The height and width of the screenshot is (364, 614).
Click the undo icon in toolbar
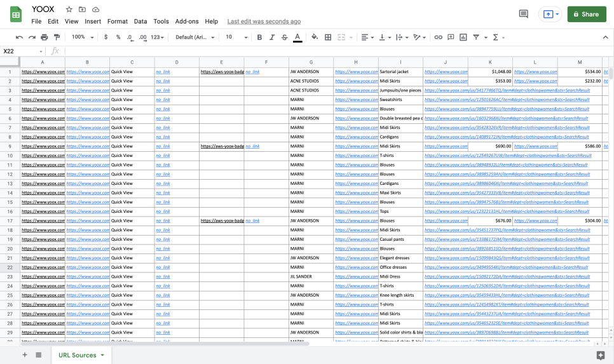(x=19, y=37)
